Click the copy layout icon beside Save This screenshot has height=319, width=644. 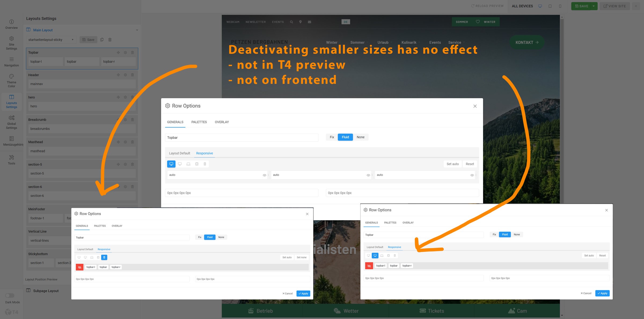[102, 40]
